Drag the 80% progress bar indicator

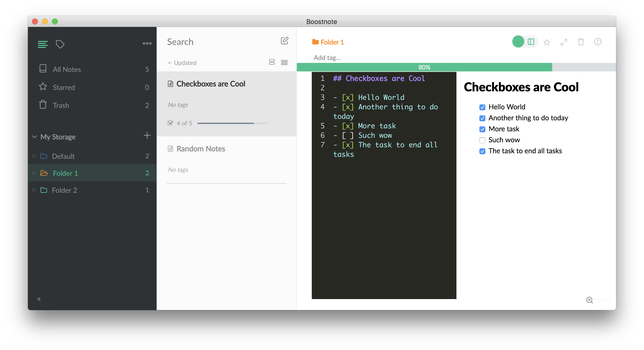pos(552,67)
